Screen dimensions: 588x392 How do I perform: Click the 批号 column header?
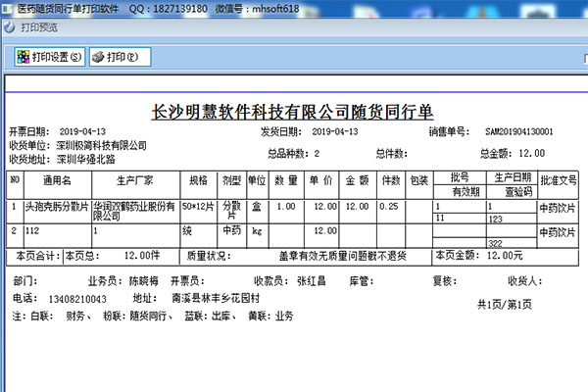(460, 177)
